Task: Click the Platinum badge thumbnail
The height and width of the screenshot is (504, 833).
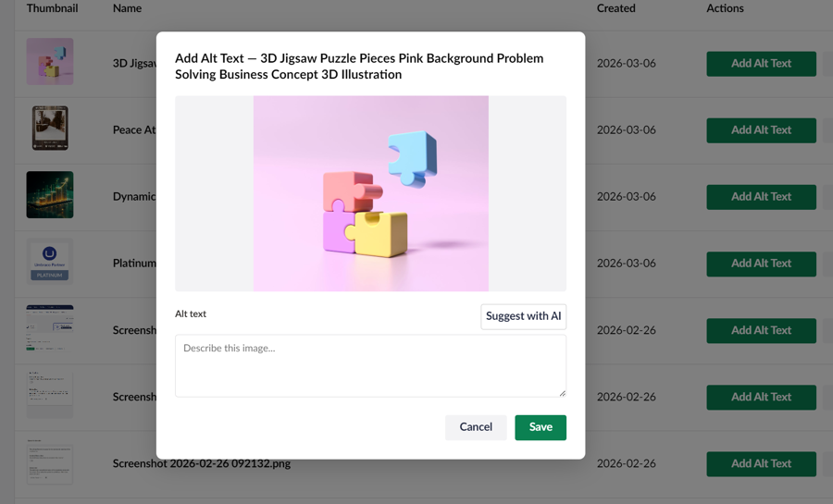Action: pos(50,262)
